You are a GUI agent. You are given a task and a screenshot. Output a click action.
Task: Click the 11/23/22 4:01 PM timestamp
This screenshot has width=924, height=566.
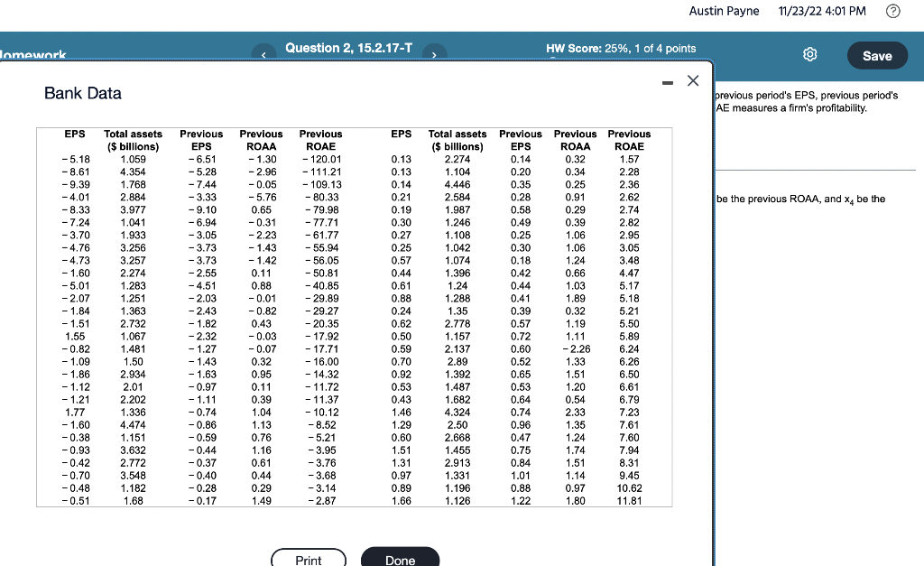point(822,11)
